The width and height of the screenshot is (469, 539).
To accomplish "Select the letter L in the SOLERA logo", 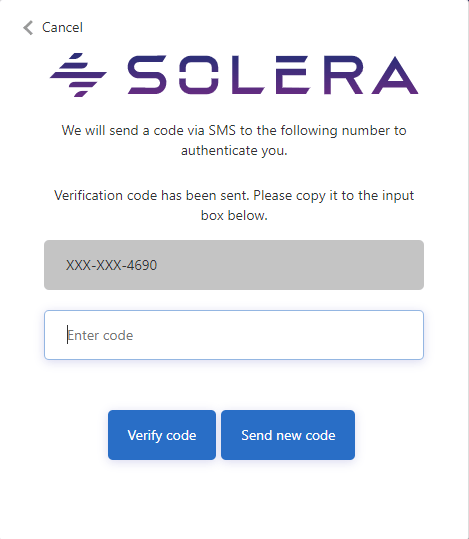I will [x=248, y=75].
